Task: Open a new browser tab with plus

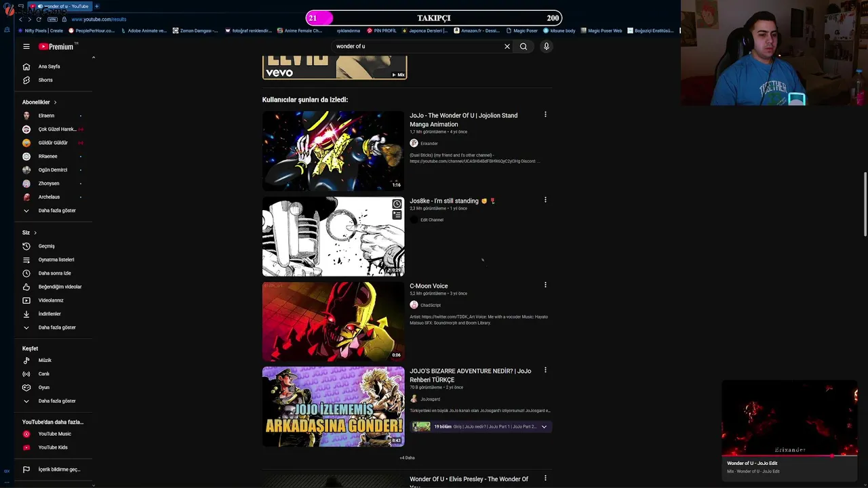Action: coord(96,6)
